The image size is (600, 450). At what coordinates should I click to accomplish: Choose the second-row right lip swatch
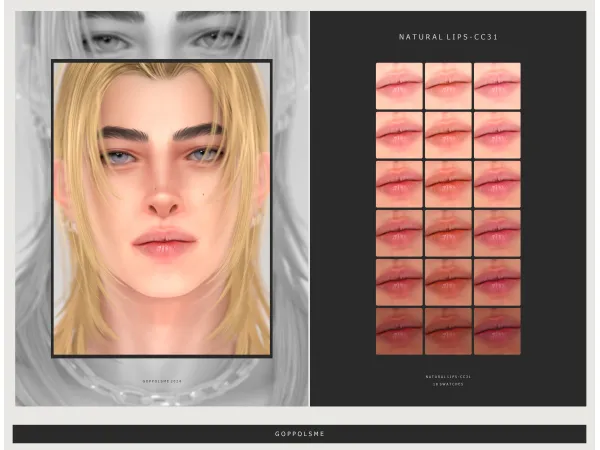[x=497, y=135]
